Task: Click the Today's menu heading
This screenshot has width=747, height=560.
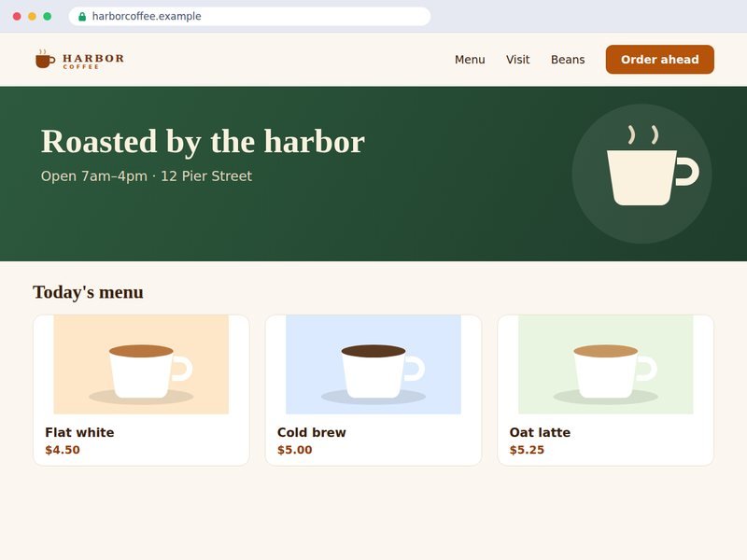Action: (x=88, y=292)
